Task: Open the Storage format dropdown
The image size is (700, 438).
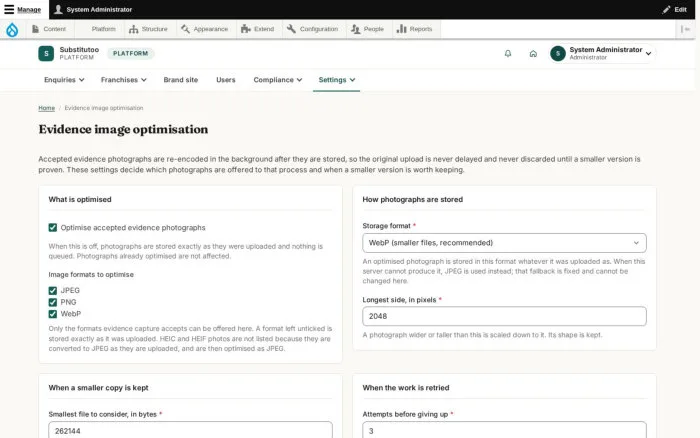Action: 504,243
